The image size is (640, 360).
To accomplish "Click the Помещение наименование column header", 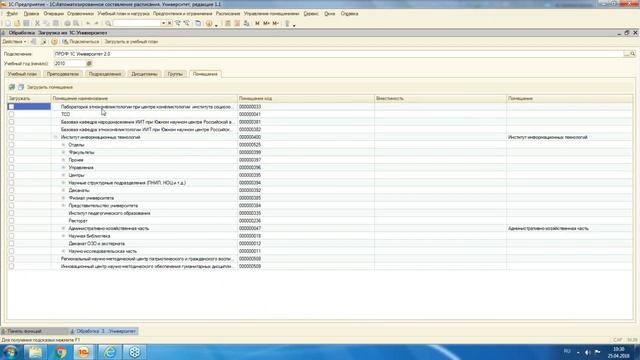I will coord(144,98).
